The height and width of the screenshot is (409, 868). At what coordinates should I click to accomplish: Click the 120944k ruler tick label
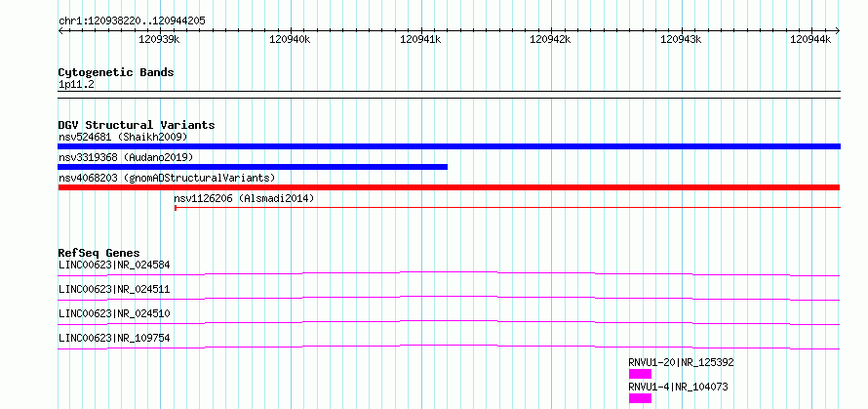(x=811, y=39)
